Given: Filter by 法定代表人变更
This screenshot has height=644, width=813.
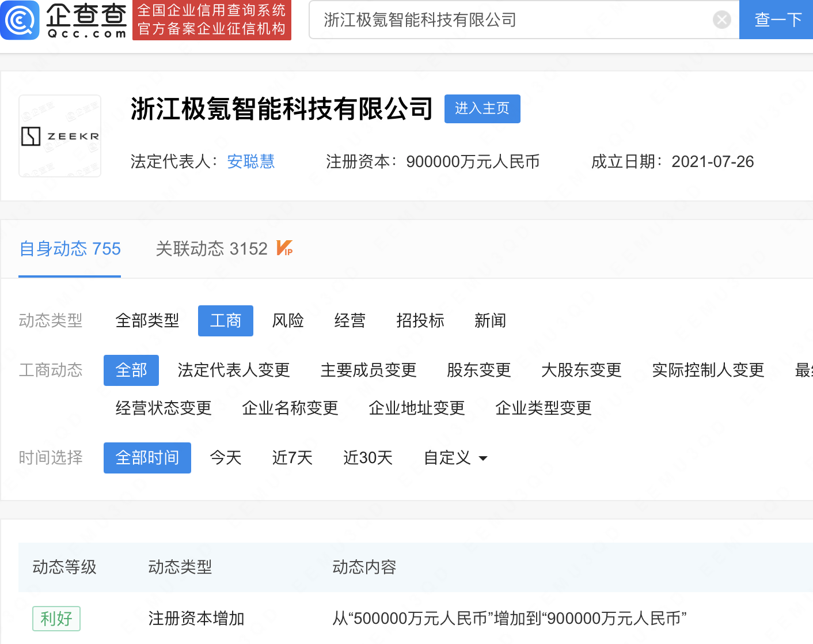Looking at the screenshot, I should [234, 370].
